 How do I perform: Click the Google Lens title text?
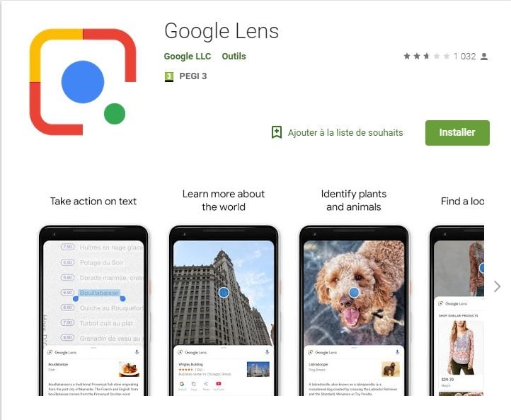[x=222, y=32]
